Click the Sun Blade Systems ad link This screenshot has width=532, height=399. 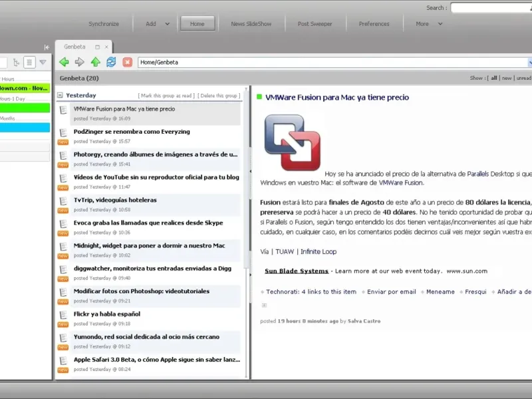[x=297, y=271]
